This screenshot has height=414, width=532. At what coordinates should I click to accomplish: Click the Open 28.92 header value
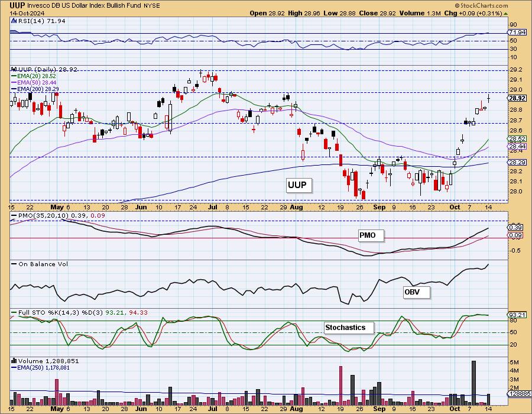(267, 13)
